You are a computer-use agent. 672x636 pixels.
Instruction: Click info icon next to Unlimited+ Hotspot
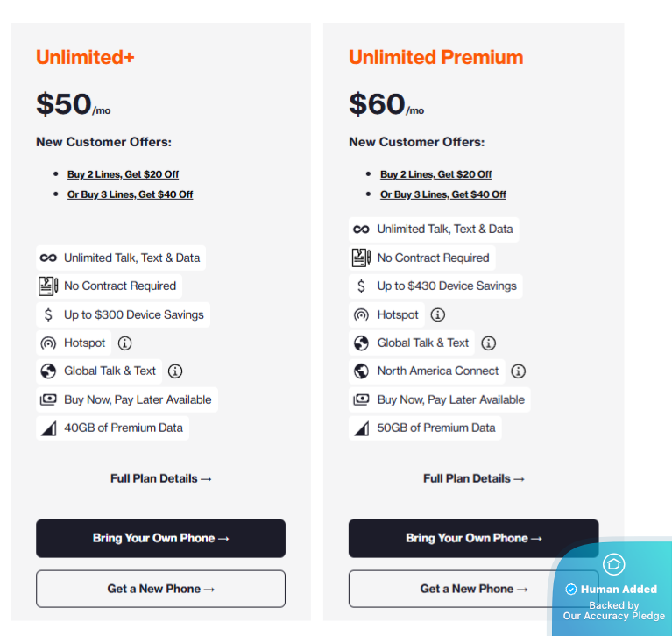click(x=125, y=343)
